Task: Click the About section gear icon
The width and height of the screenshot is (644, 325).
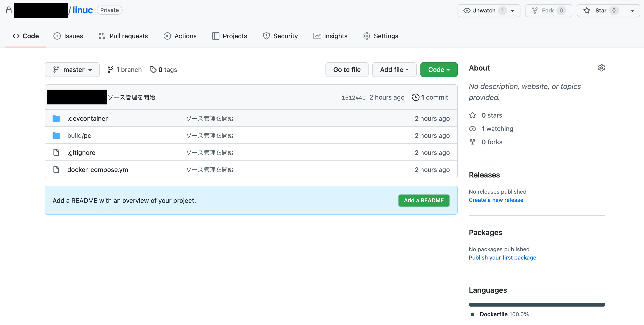Action: (x=601, y=68)
